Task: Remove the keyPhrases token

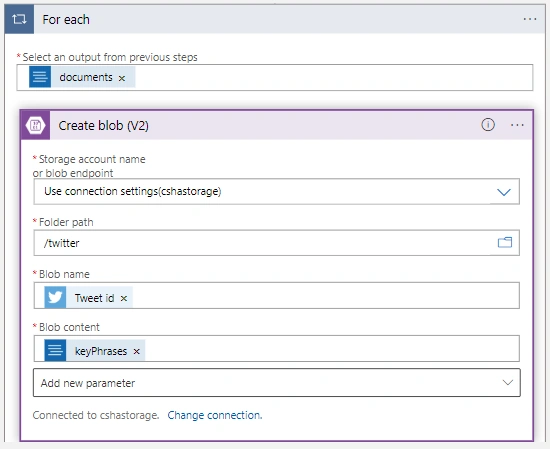Action: click(137, 351)
